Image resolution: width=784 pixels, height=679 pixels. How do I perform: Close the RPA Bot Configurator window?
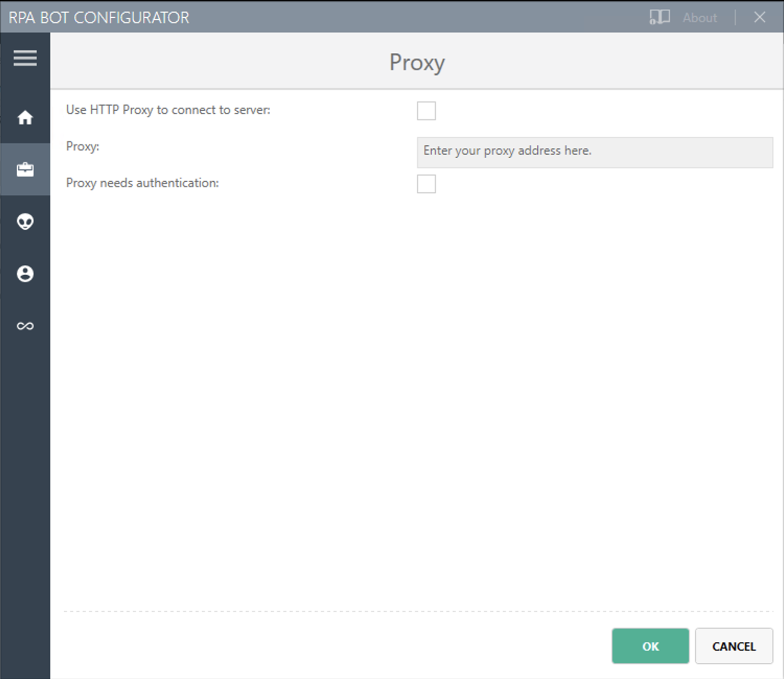759,17
